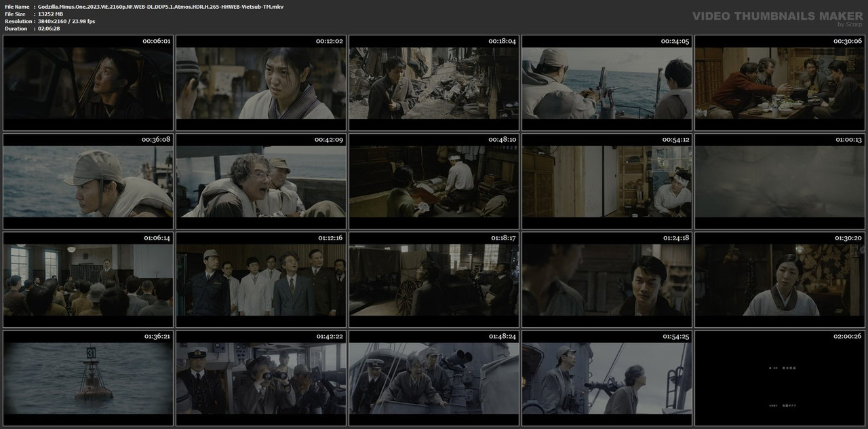Viewport: 868px width, 429px height.
Task: Select the thumbnail at 00:06:01
Action: tap(87, 83)
